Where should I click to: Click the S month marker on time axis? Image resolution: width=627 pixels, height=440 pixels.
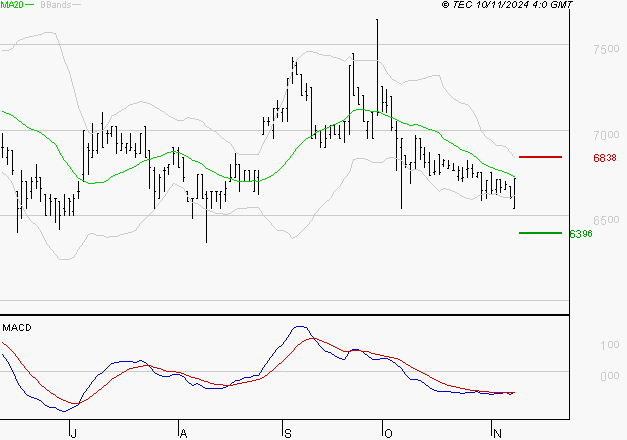288,433
